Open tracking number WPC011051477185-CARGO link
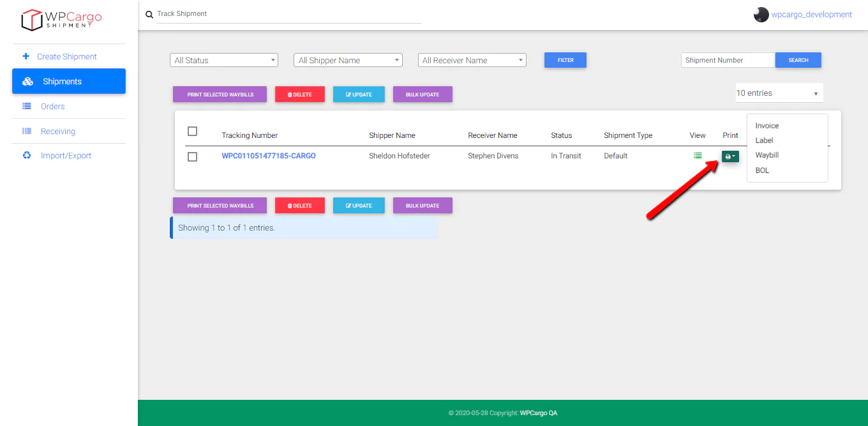Viewport: 868px width, 426px height. tap(269, 156)
